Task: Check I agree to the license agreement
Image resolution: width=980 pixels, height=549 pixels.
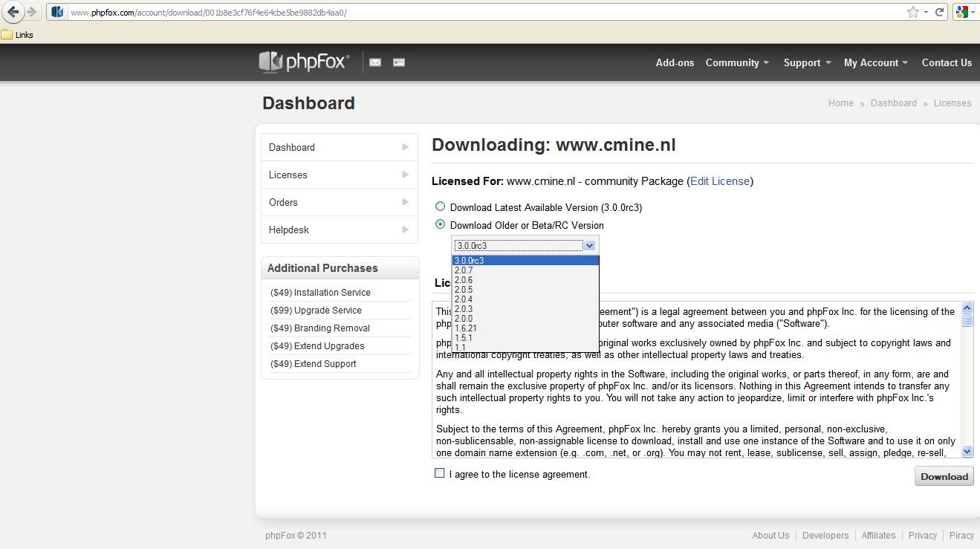Action: [439, 473]
